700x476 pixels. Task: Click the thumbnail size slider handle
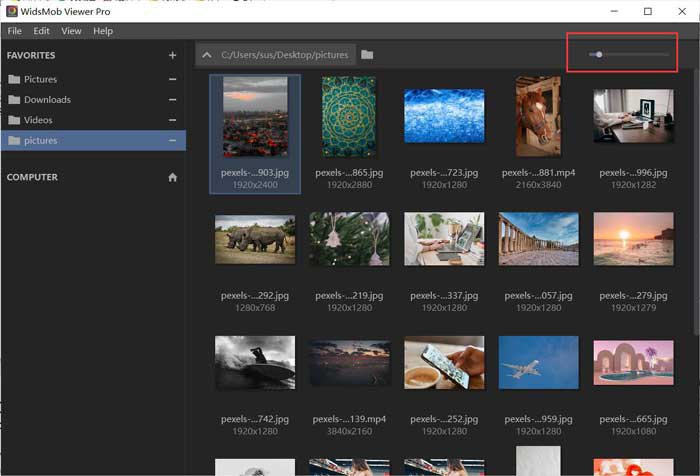pyautogui.click(x=599, y=54)
